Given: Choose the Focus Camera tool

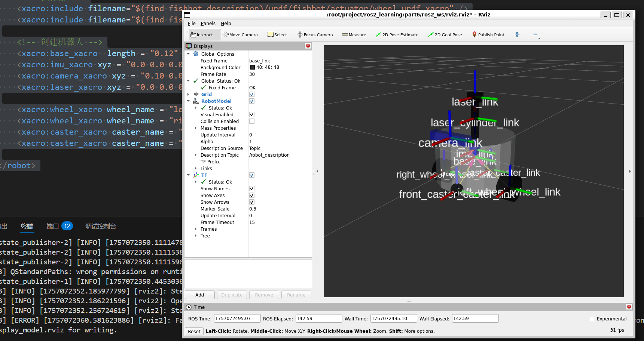Looking at the screenshot, I should [x=315, y=35].
